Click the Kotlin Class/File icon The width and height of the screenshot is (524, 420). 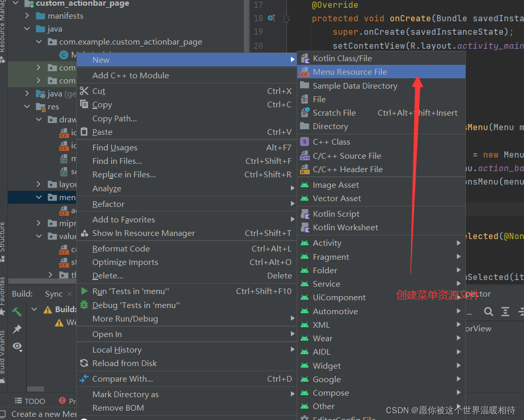(305, 59)
